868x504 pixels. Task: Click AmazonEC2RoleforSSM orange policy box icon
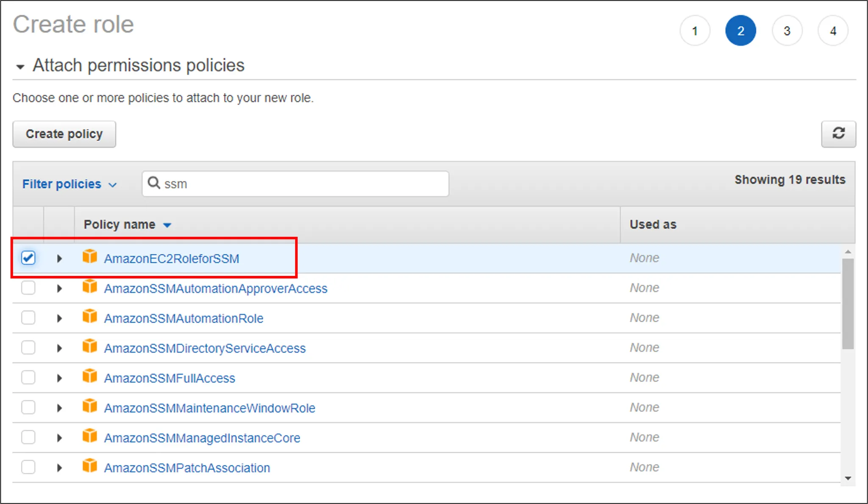[x=90, y=257]
